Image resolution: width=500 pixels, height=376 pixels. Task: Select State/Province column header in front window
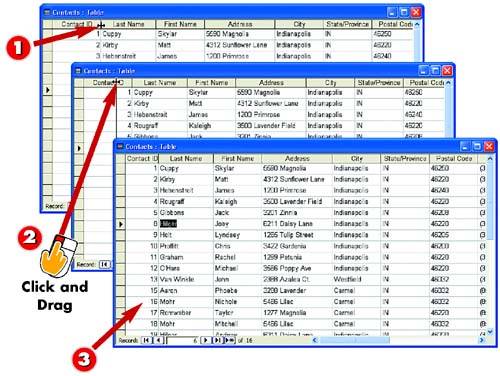point(405,159)
